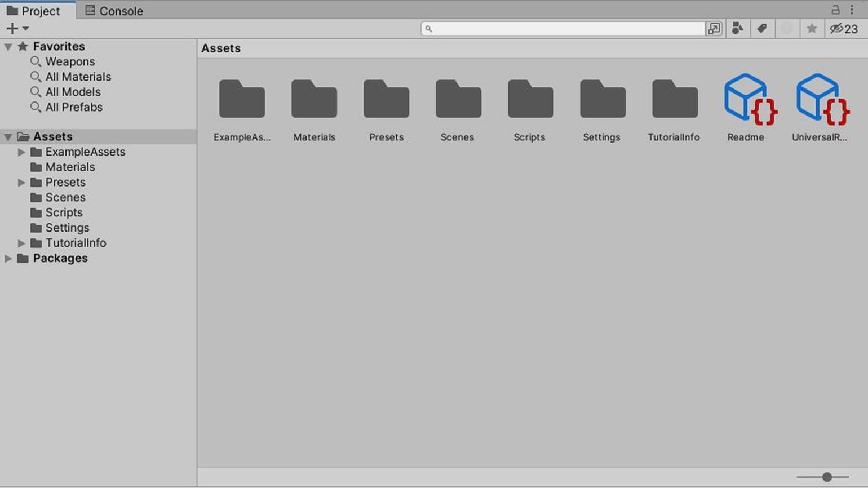Toggle the panel lock icon
Screen dimensions: 868x488
[x=835, y=10]
